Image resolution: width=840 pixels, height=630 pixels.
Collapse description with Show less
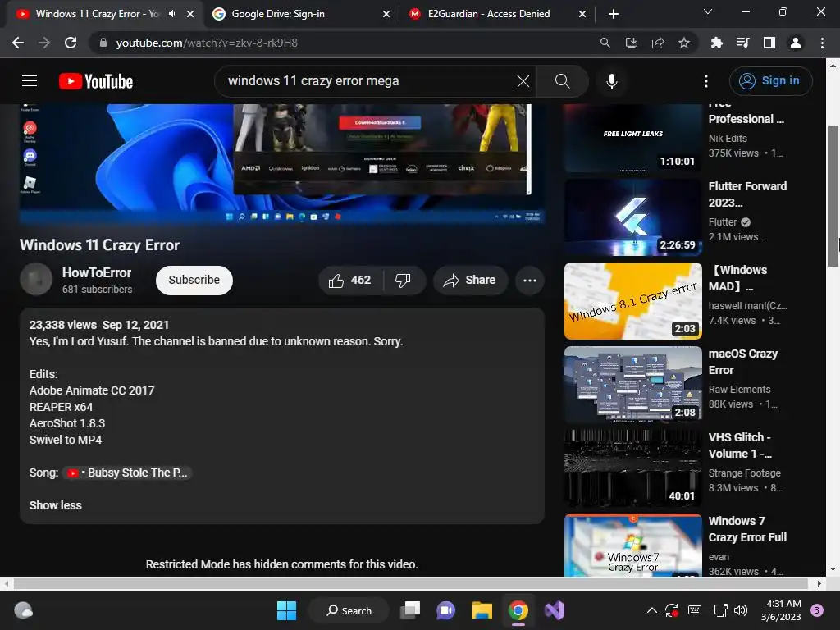pyautogui.click(x=55, y=505)
